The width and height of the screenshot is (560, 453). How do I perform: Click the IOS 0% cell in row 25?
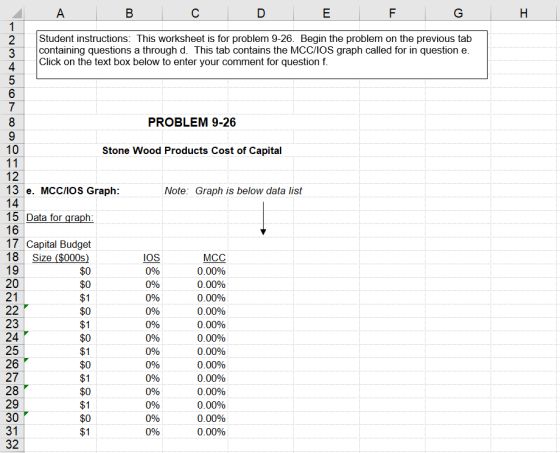pos(129,352)
